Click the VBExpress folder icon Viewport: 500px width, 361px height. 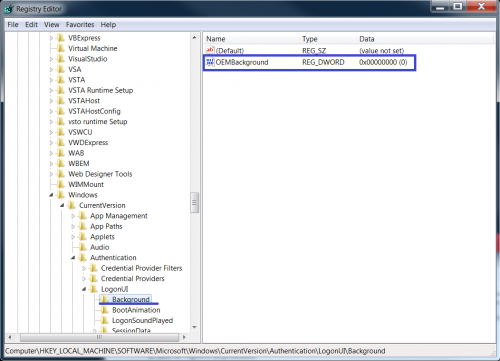click(61, 38)
